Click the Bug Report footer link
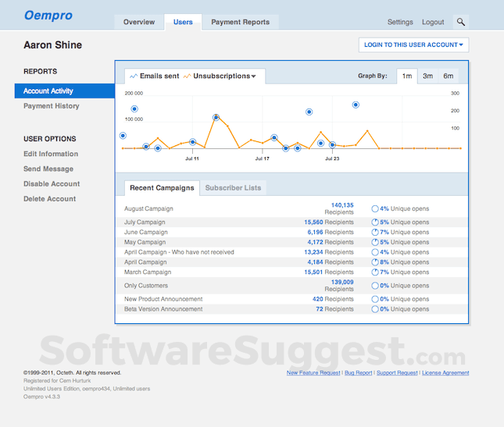This screenshot has width=504, height=427. pos(358,373)
